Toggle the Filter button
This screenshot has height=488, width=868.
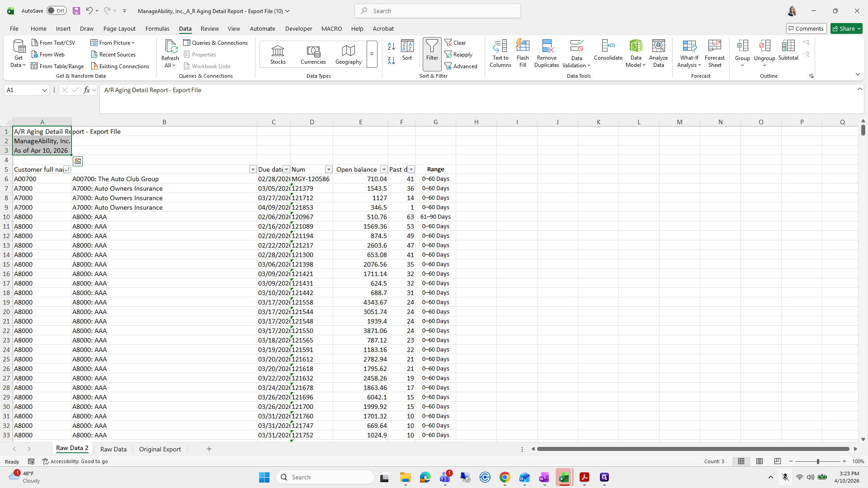(x=432, y=53)
